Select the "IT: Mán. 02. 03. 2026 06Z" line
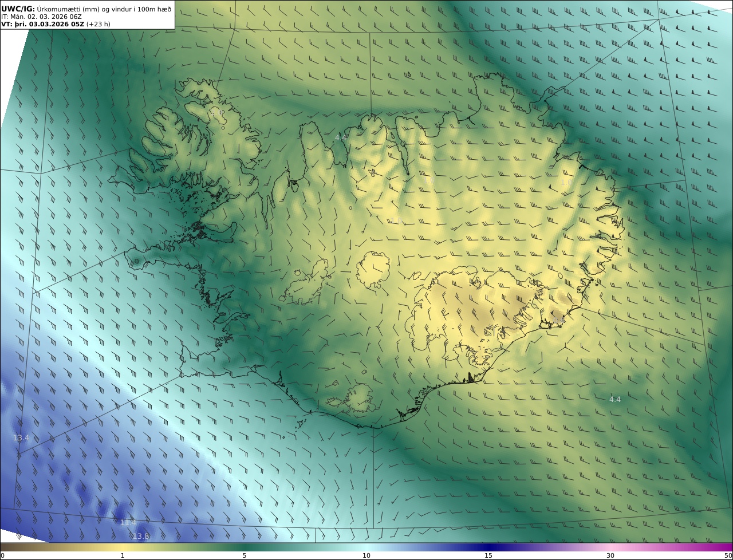 point(42,17)
